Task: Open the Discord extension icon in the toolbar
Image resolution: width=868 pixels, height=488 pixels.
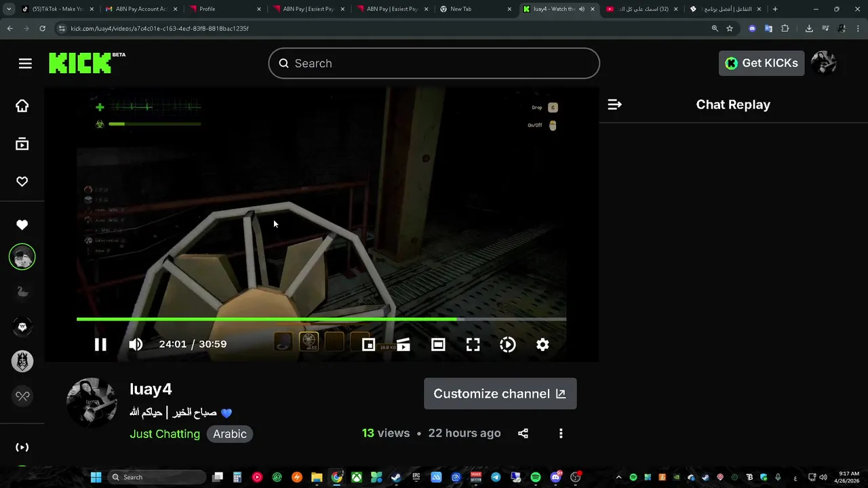Action: (752, 28)
